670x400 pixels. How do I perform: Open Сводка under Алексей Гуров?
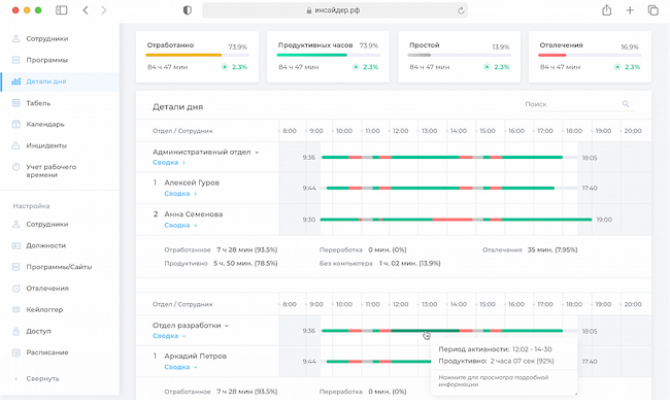click(x=180, y=194)
